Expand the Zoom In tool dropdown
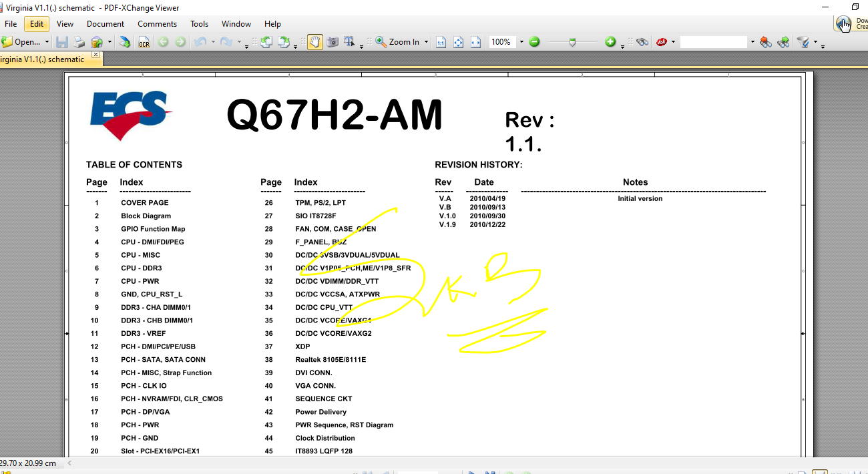The width and height of the screenshot is (868, 474). pos(426,42)
